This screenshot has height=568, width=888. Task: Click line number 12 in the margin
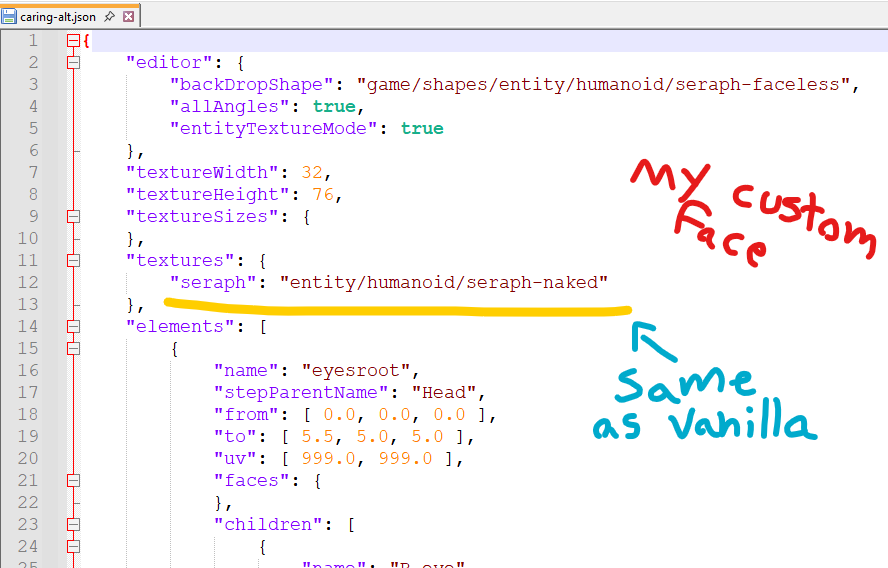pos(28,282)
